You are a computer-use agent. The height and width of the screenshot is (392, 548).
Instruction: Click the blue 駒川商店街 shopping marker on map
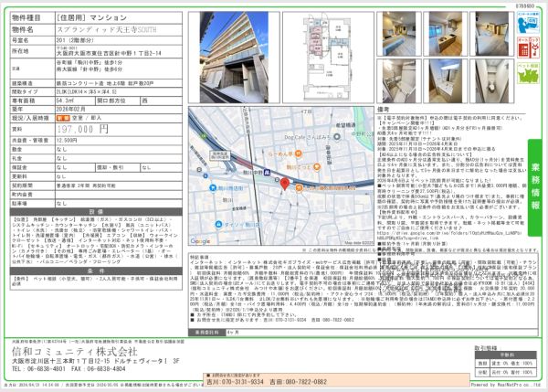213,188
